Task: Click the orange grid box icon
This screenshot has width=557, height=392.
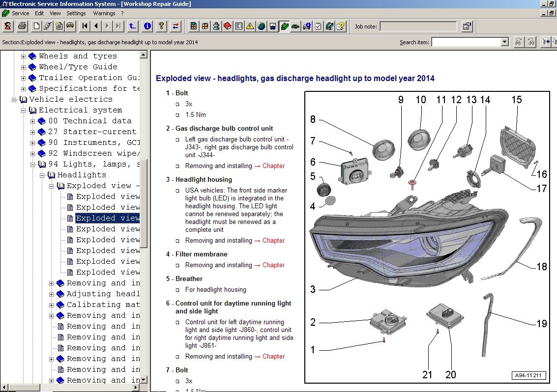Action: click(205, 26)
